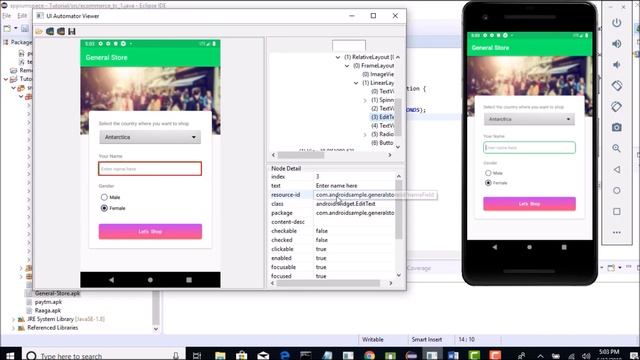640x360 pixels.
Task: Click Smart Insert in Eclipse status bar
Action: (427, 340)
